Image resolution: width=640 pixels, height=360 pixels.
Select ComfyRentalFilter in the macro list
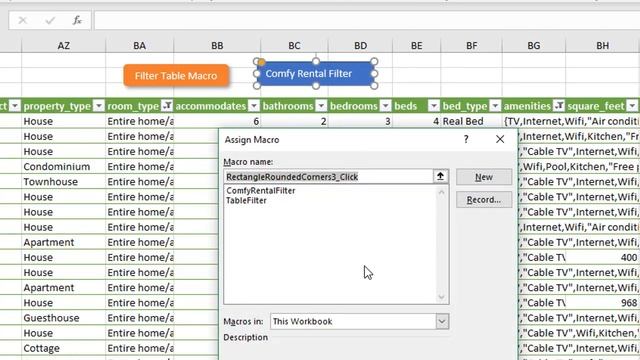pos(260,191)
